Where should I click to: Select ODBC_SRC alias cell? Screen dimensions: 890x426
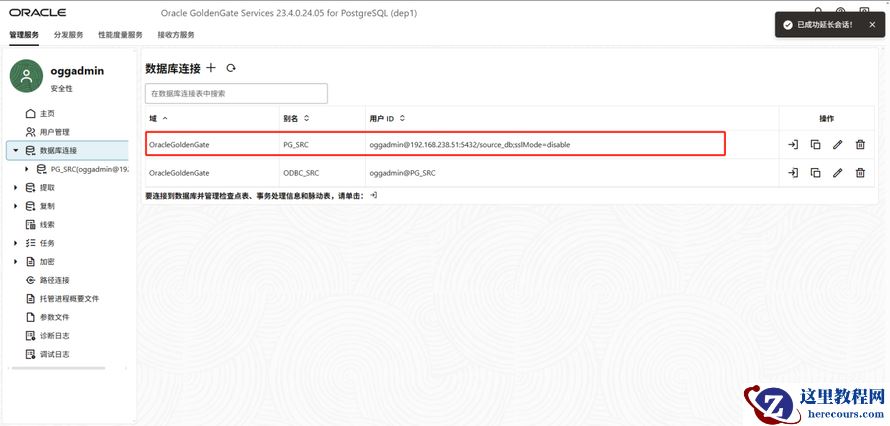coord(300,173)
